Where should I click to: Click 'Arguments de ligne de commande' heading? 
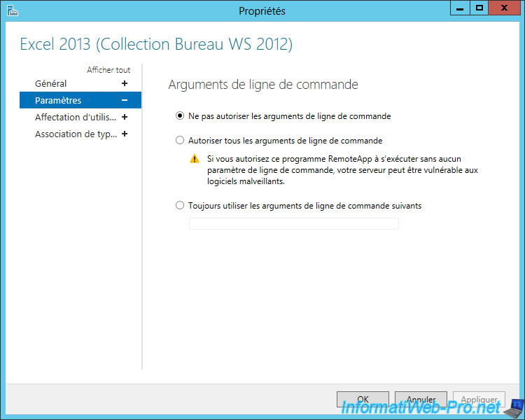[x=263, y=85]
